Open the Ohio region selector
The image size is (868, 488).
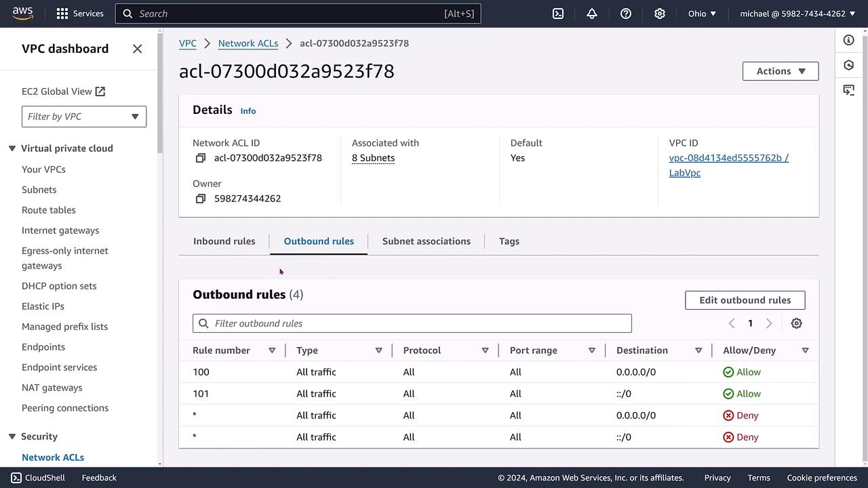click(702, 14)
